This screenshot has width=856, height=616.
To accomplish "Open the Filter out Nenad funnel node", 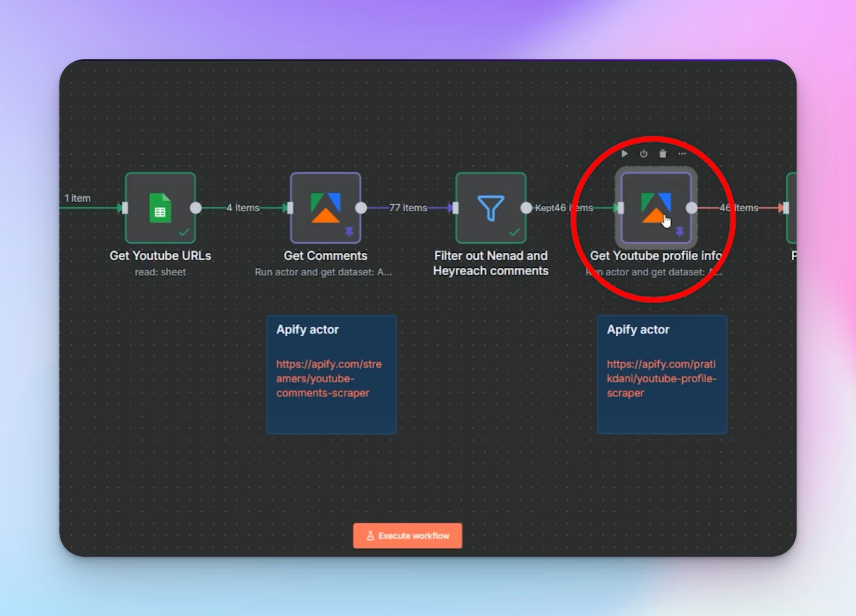I will 491,208.
